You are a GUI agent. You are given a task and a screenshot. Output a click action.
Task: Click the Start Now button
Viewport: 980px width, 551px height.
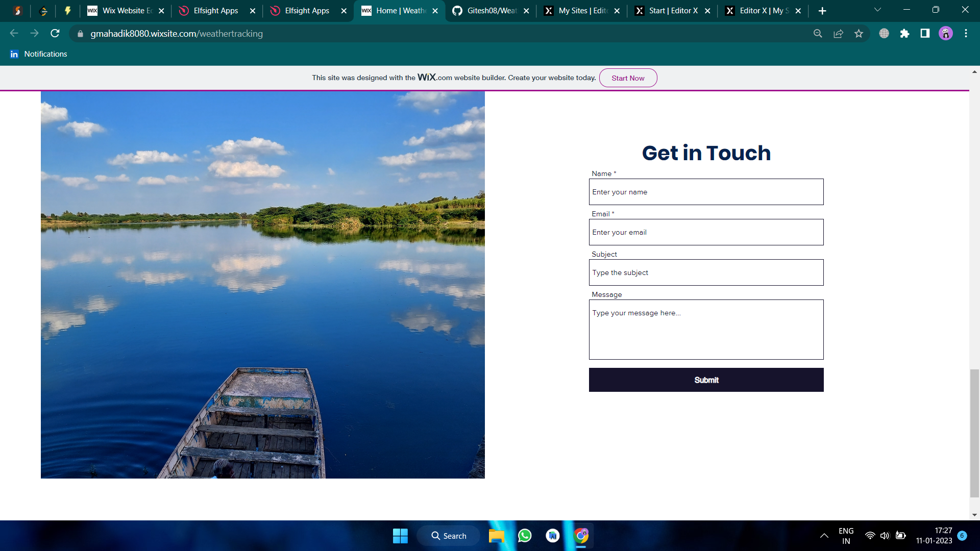(x=628, y=78)
